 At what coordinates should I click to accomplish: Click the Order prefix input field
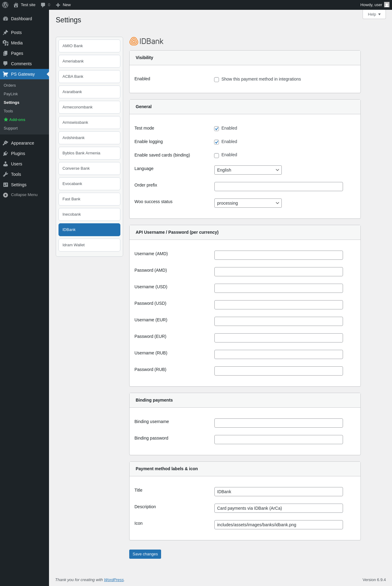278,187
